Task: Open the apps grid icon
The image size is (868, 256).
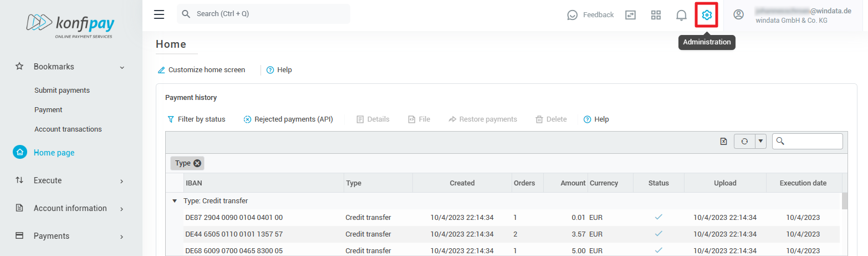Action: click(x=656, y=15)
